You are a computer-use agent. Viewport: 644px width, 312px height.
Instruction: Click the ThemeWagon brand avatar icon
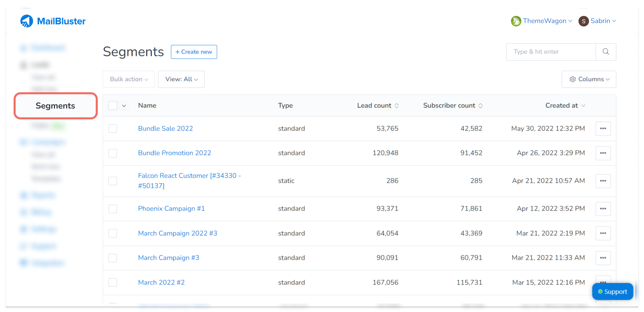coord(516,21)
